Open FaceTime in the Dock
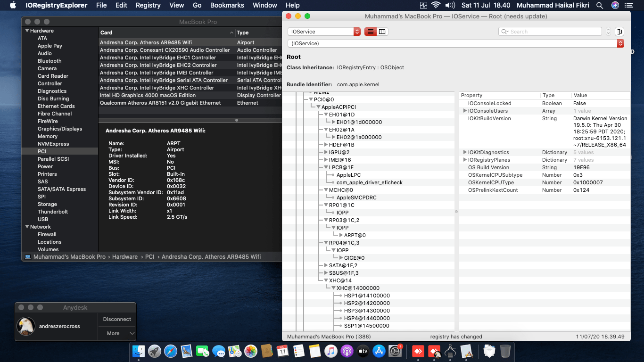Image resolution: width=644 pixels, height=362 pixels. pos(203,351)
